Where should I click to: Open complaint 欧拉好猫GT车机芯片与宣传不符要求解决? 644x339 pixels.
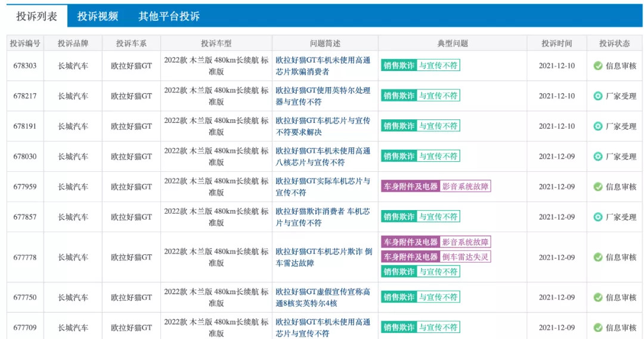323,126
